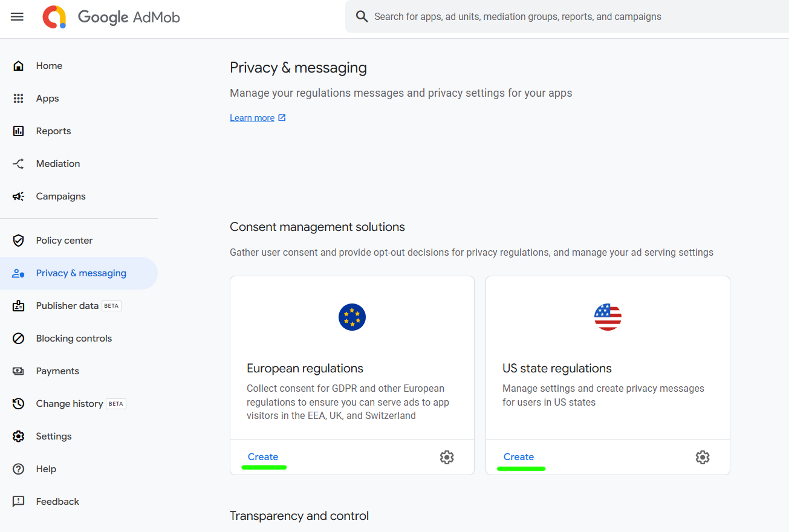Click the search magnifier icon
789x532 pixels.
coord(362,17)
